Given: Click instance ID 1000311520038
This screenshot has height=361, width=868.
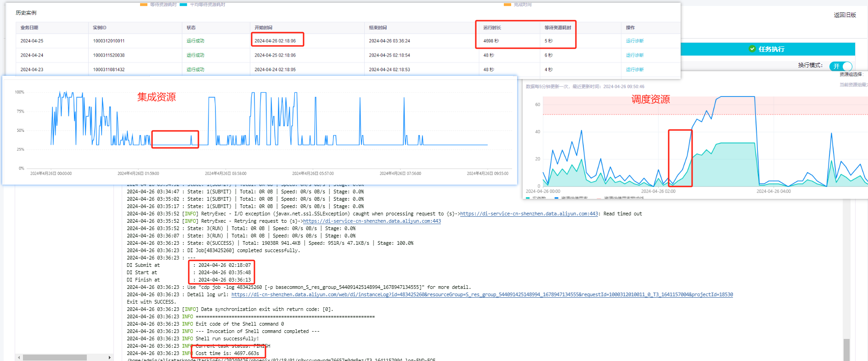Looking at the screenshot, I should [109, 55].
